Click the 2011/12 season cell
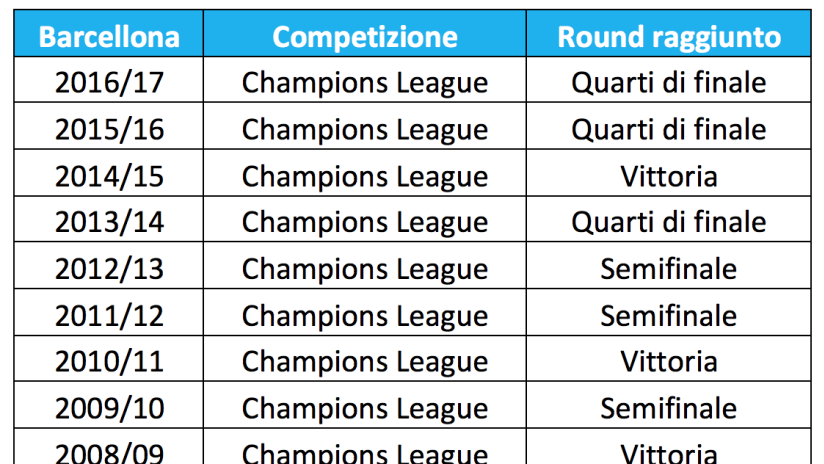Image resolution: width=824 pixels, height=464 pixels. tap(109, 312)
